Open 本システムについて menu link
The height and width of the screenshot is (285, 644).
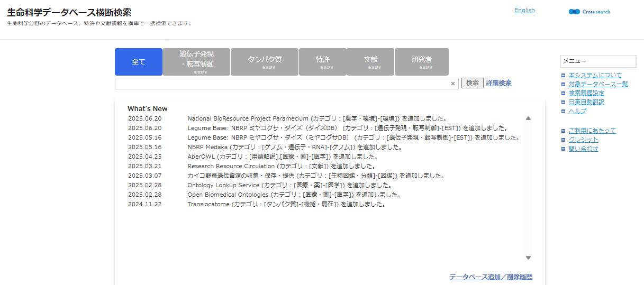pyautogui.click(x=595, y=75)
